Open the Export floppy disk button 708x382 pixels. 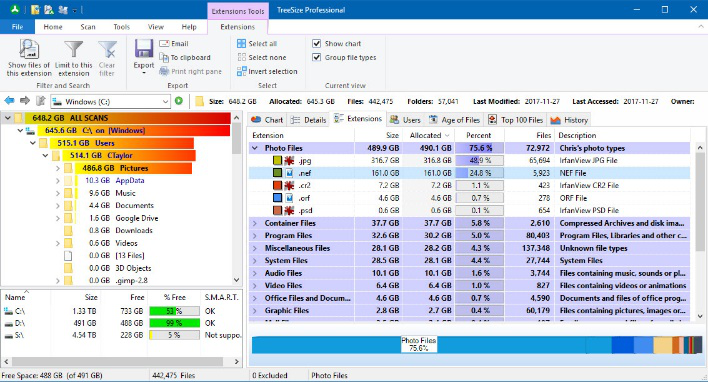pos(144,49)
